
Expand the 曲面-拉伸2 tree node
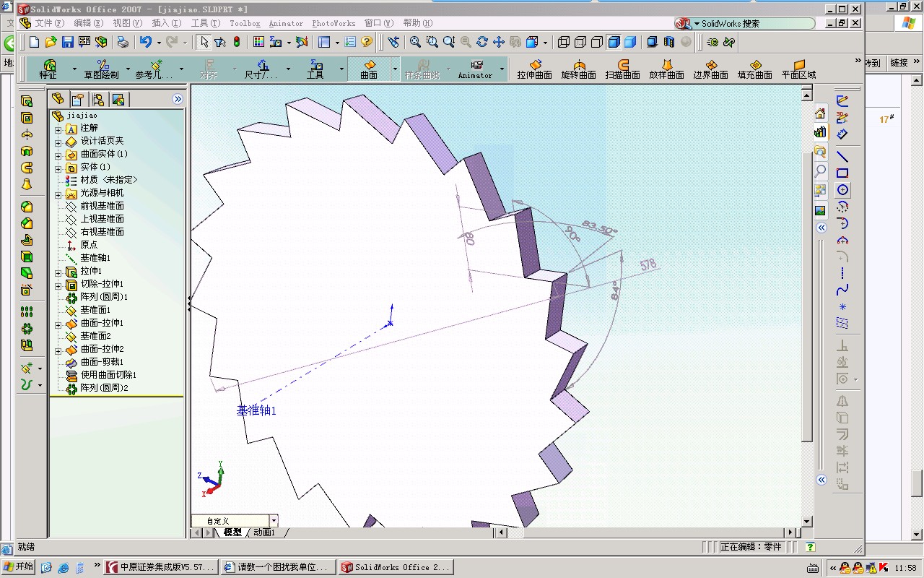point(58,350)
